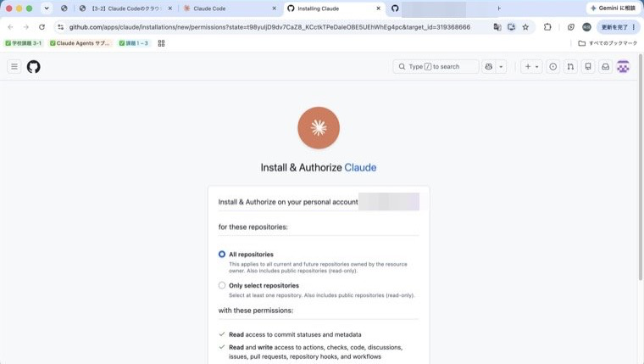Open bookmark apps grid icon
This screenshot has height=364, width=644.
click(161, 43)
